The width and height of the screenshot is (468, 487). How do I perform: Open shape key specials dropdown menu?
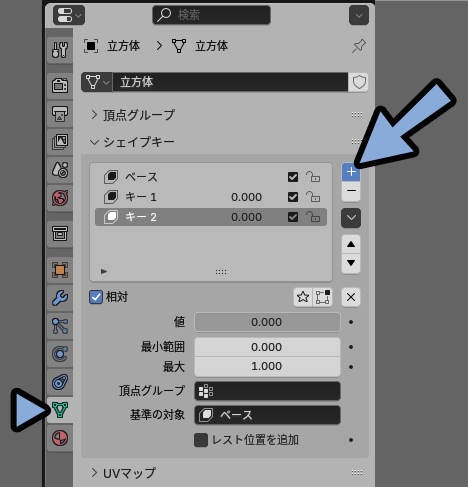click(351, 218)
